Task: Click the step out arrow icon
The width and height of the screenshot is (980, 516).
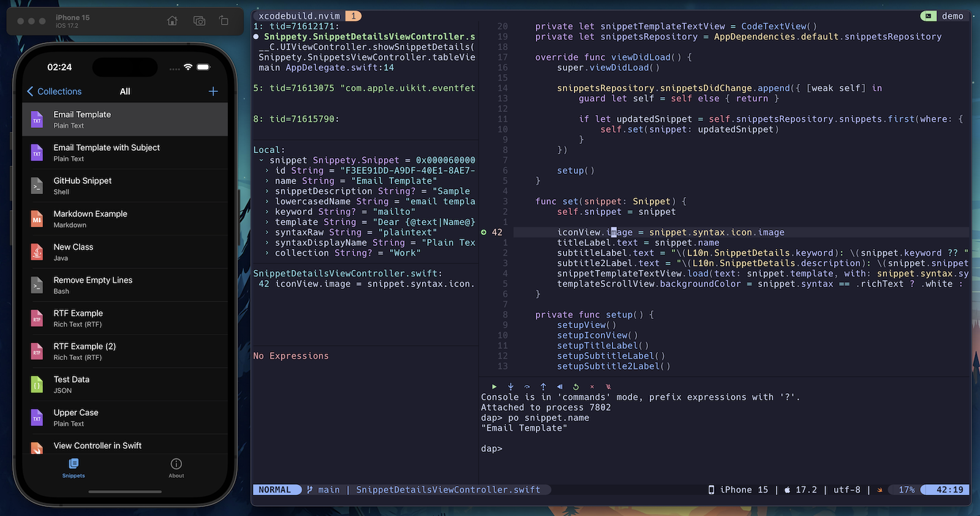Action: pos(543,387)
